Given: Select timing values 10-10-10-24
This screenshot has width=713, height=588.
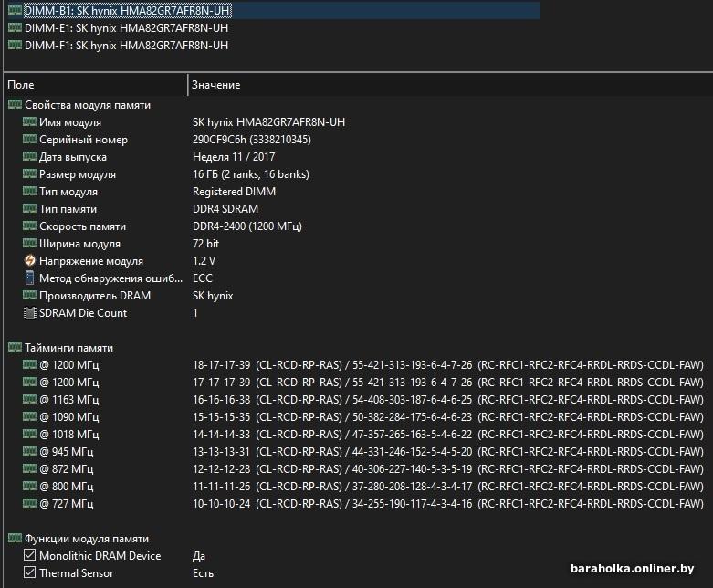Looking at the screenshot, I should click(x=222, y=503).
